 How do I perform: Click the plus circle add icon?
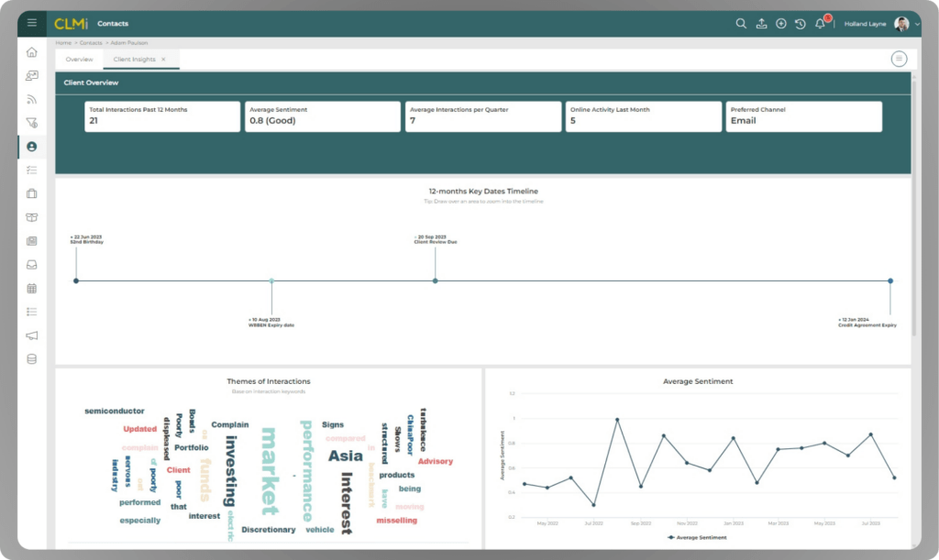(781, 23)
